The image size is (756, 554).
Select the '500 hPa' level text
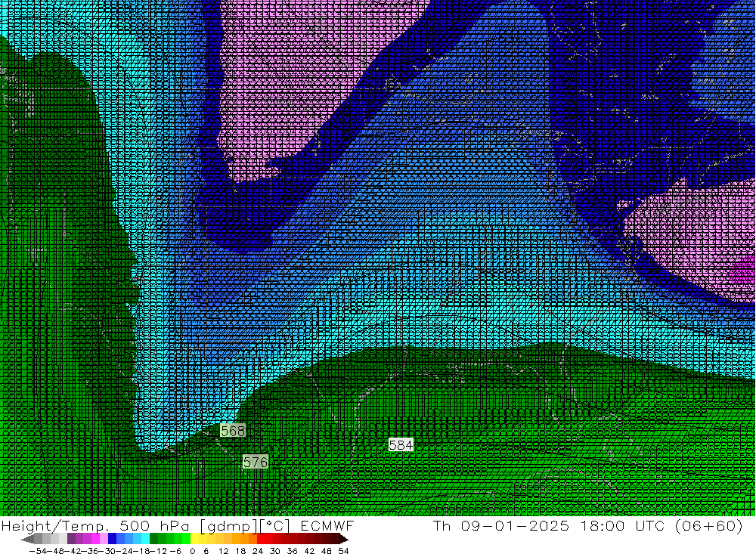coord(153,526)
